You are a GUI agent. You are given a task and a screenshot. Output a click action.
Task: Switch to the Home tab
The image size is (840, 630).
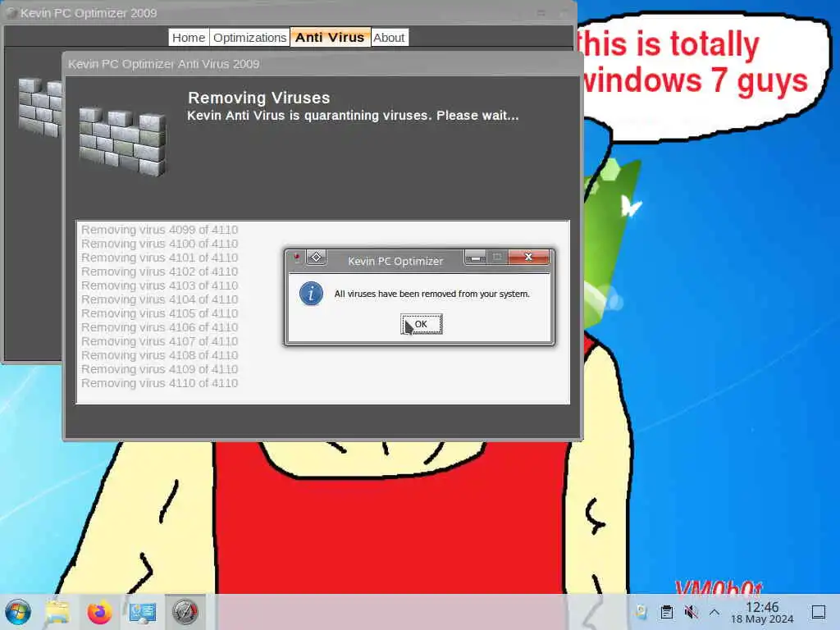(189, 38)
